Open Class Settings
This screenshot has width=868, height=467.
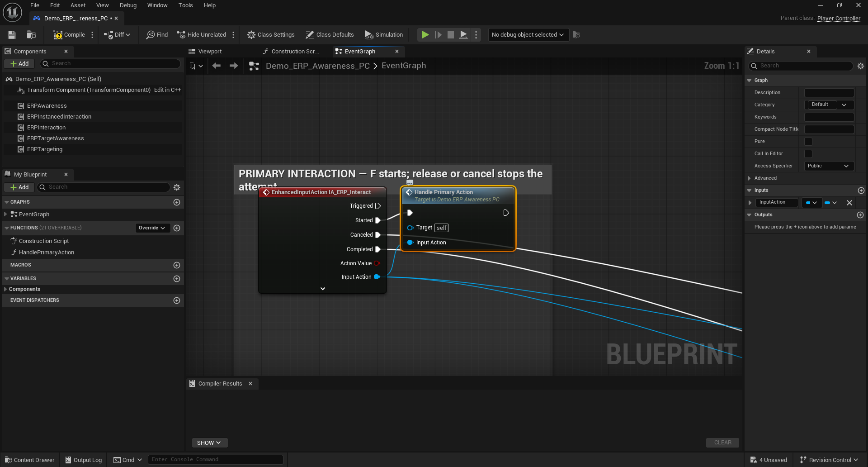pos(271,35)
